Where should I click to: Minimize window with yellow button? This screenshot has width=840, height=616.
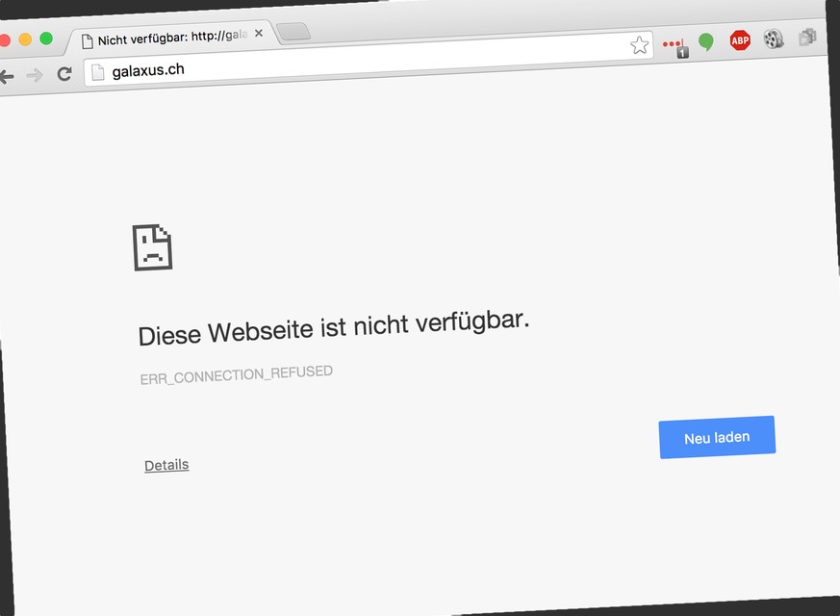(25, 39)
